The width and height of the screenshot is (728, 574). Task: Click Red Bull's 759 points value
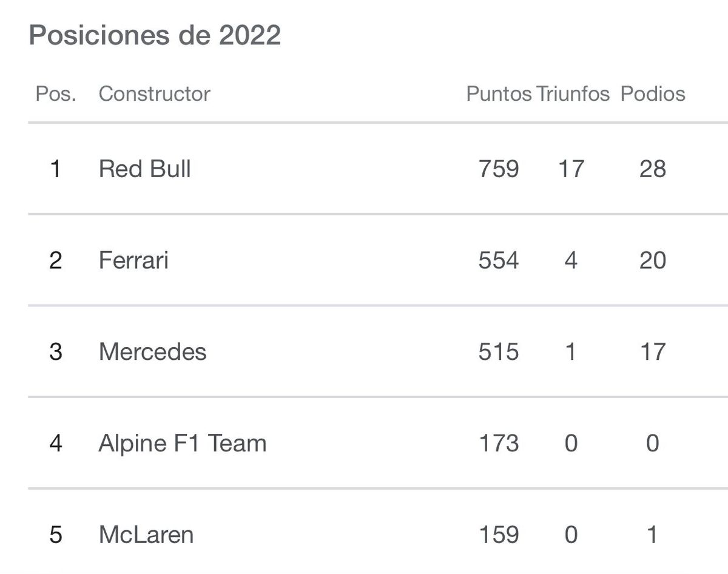[x=499, y=169]
